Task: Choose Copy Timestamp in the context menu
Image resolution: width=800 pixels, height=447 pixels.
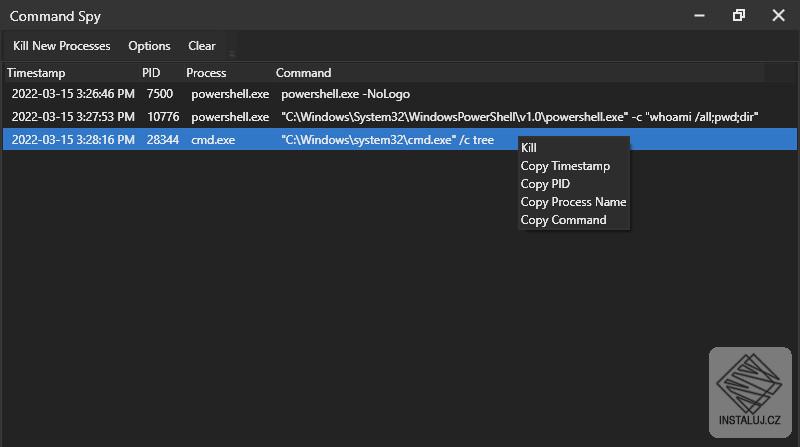Action: pyautogui.click(x=565, y=166)
